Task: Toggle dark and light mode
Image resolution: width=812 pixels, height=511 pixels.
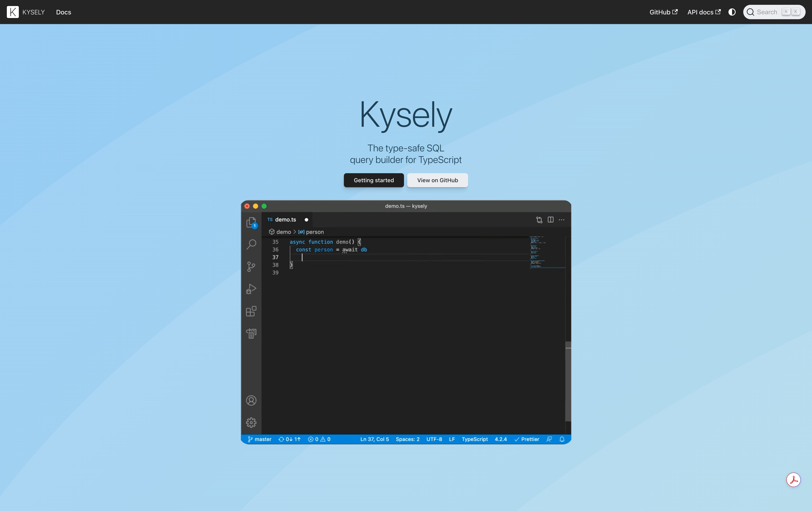Action: 732,12
